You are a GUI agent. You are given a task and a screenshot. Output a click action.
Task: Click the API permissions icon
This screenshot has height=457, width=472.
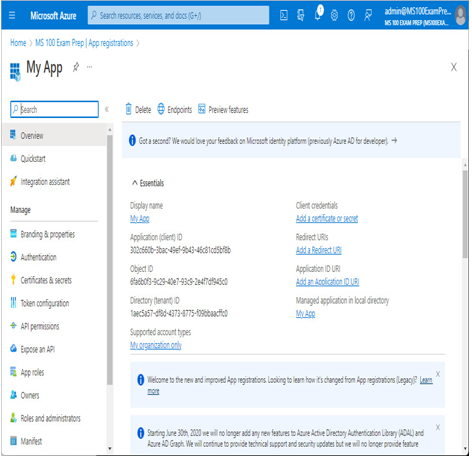(13, 326)
